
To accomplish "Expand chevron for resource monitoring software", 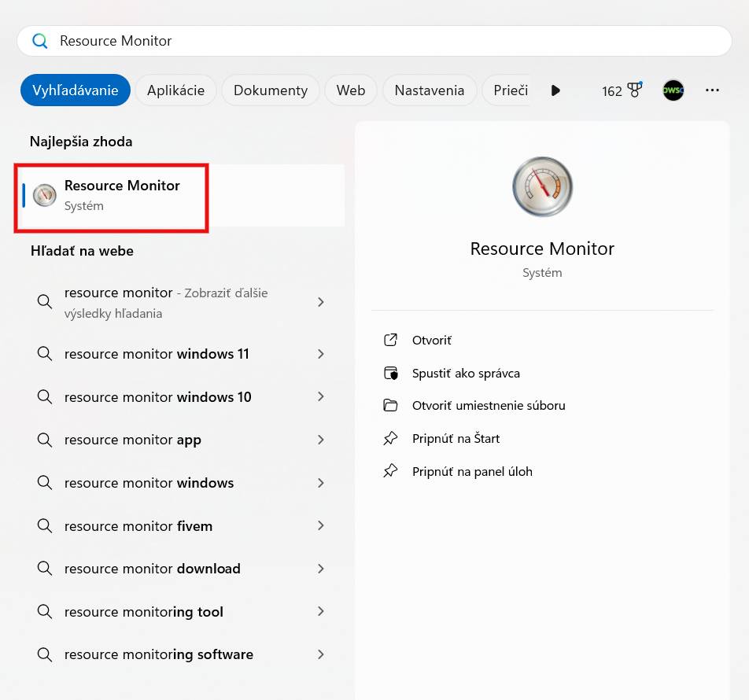I will pyautogui.click(x=320, y=654).
